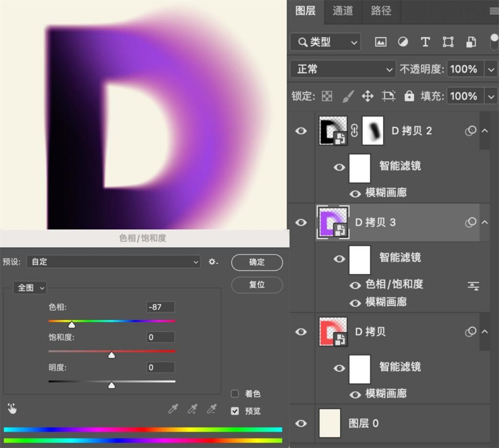Click the 色相 value field showing -87
The width and height of the screenshot is (499, 448).
(160, 307)
